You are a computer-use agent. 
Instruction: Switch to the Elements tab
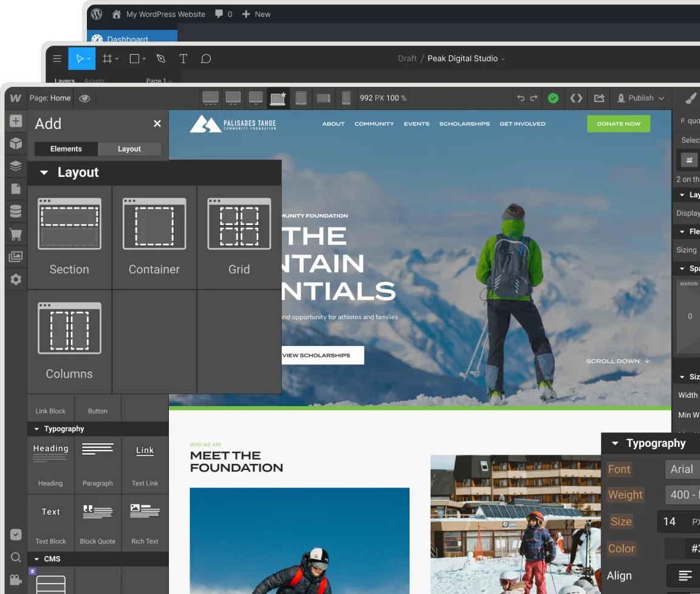pyautogui.click(x=66, y=149)
